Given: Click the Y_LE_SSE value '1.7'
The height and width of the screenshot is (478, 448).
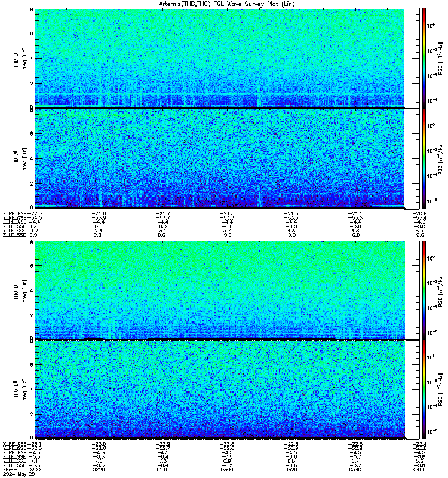Looking at the screenshot, I should [x=35, y=231].
